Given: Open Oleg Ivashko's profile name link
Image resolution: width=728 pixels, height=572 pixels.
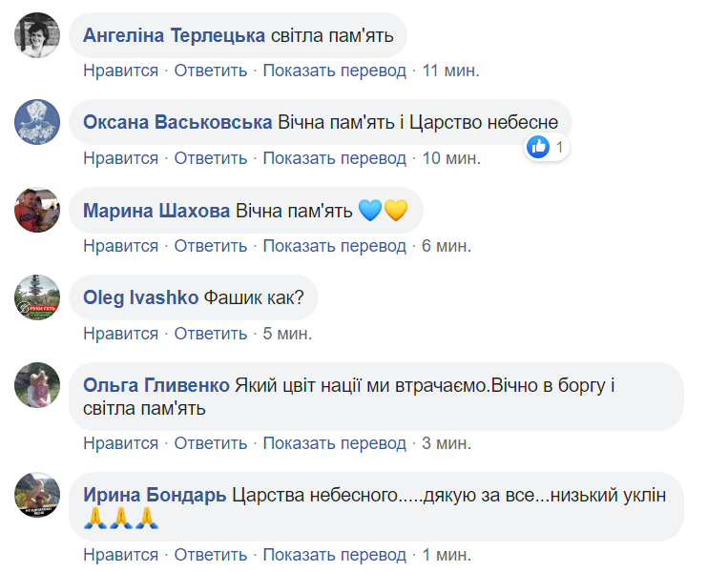Looking at the screenshot, I should (142, 298).
